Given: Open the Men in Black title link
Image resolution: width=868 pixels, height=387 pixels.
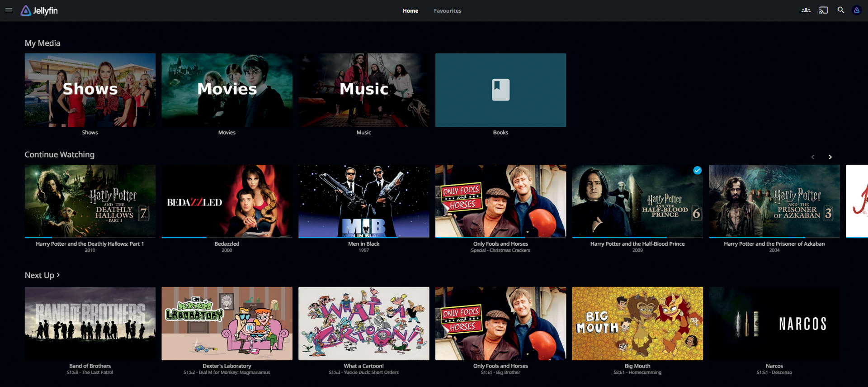Looking at the screenshot, I should tap(364, 244).
